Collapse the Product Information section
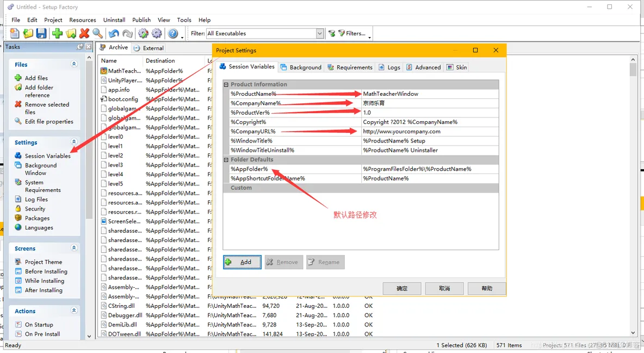 226,84
